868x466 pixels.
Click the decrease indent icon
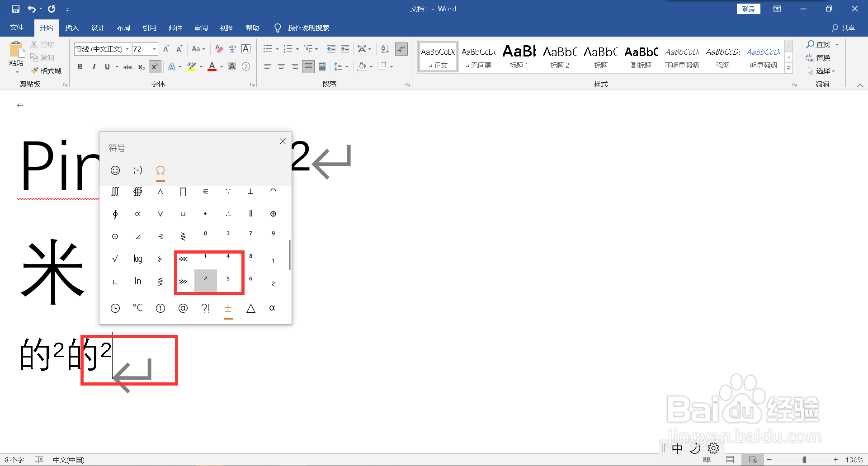point(331,49)
